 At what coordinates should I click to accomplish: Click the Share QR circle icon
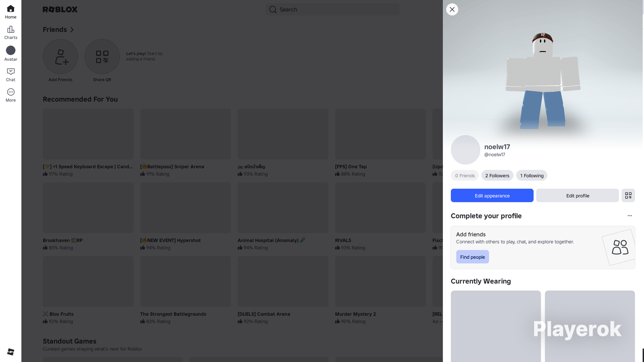tap(102, 56)
